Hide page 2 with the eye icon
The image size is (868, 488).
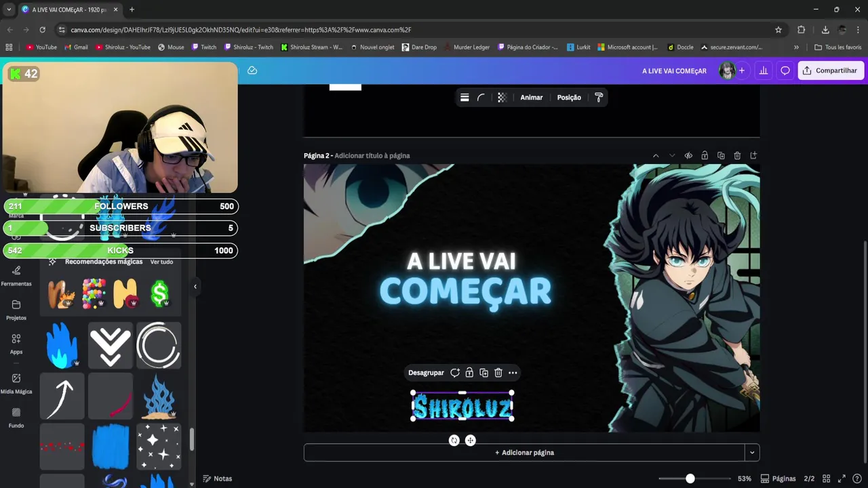coord(688,156)
